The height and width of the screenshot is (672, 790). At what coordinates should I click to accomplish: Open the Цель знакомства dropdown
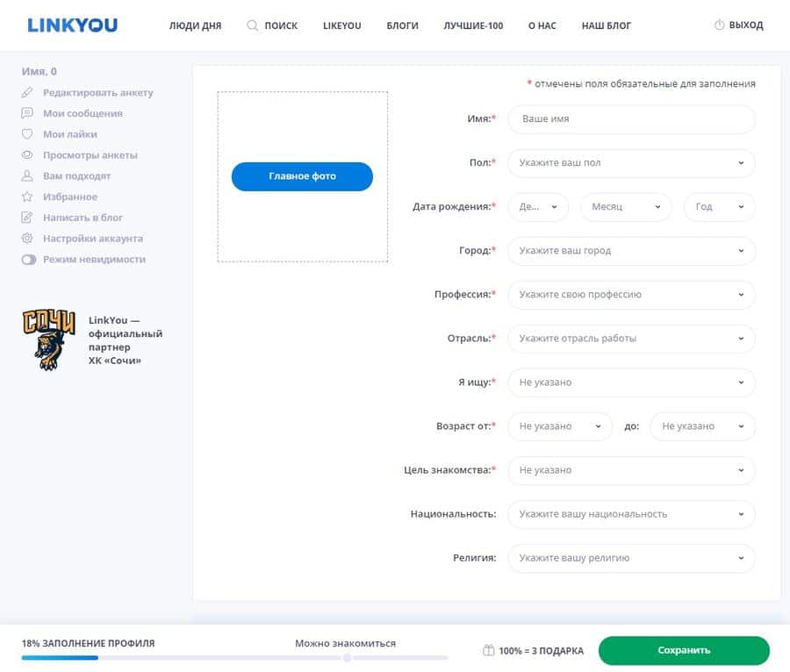pyautogui.click(x=631, y=470)
